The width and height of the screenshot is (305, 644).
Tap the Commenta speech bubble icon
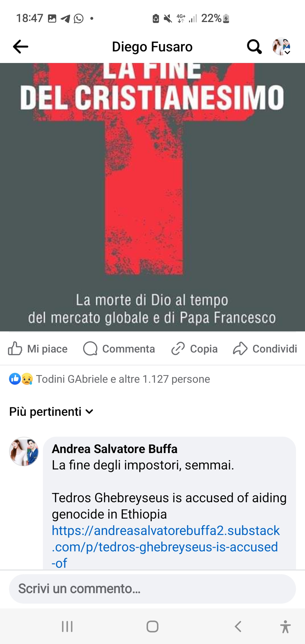pyautogui.click(x=90, y=349)
